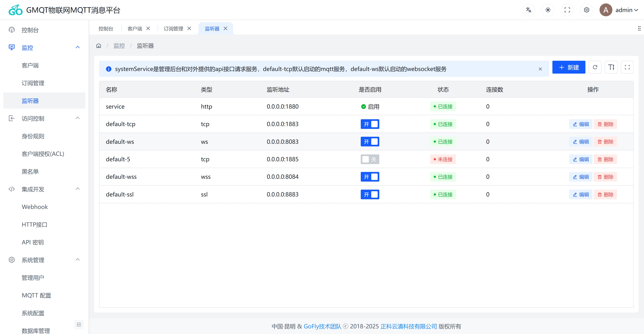Viewport: 644px width, 334px height.
Task: Collapse the 监控 section in the sidebar
Action: (78, 47)
